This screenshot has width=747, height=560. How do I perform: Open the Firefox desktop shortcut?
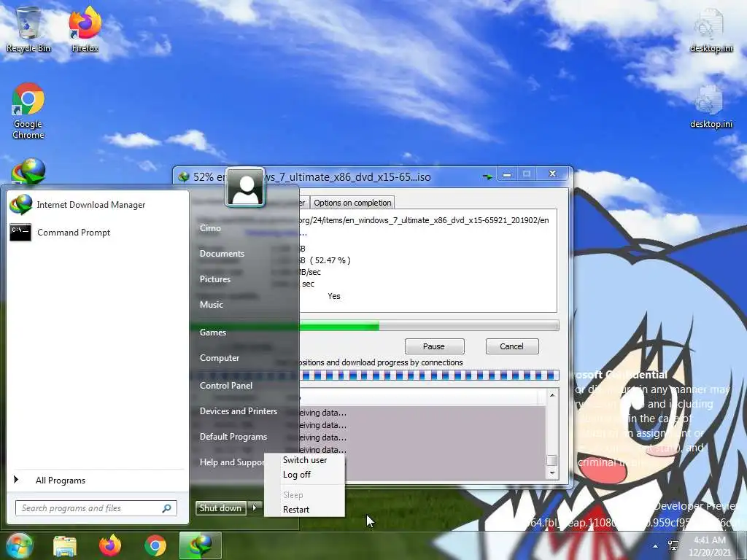click(85, 28)
